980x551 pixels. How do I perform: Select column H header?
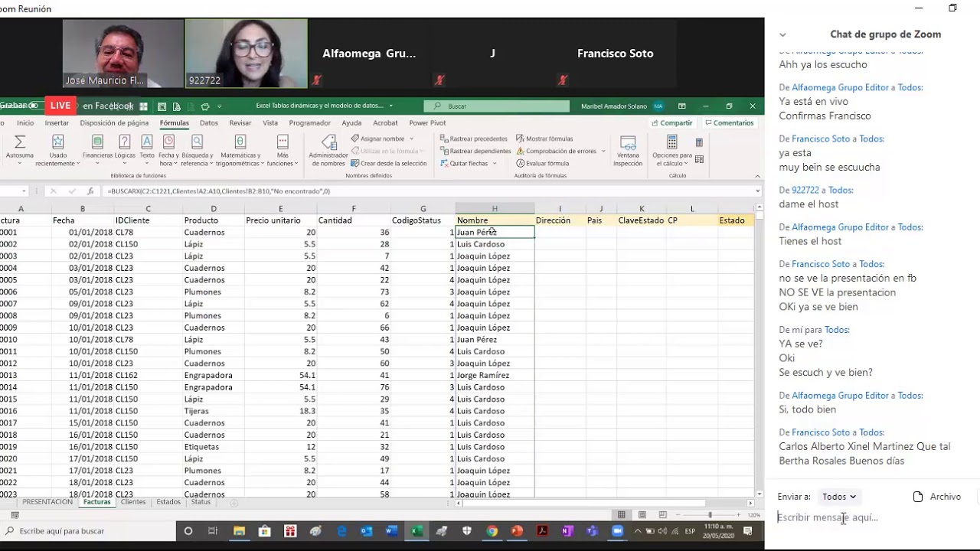[x=495, y=208]
